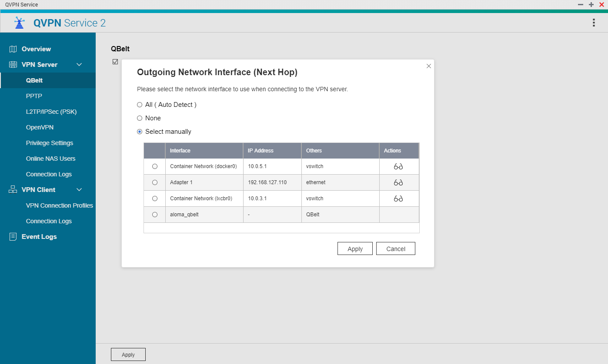Collapse the VPN Server section chevron
Image resolution: width=608 pixels, height=364 pixels.
click(x=79, y=65)
